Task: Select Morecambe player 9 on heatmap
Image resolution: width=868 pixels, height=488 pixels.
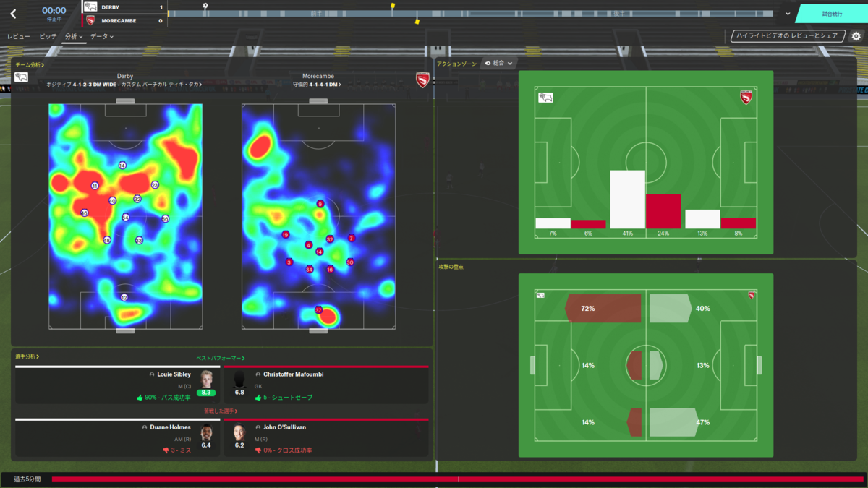Action: (x=320, y=204)
